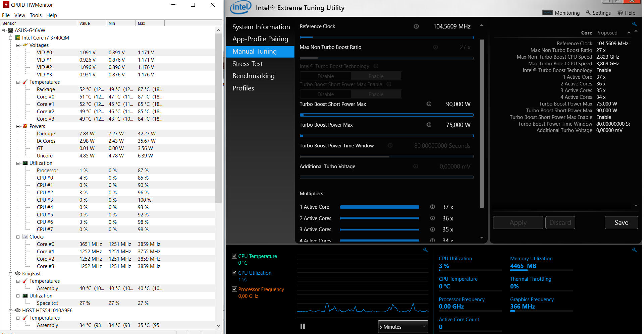Click the Powers flame icon

click(x=25, y=126)
